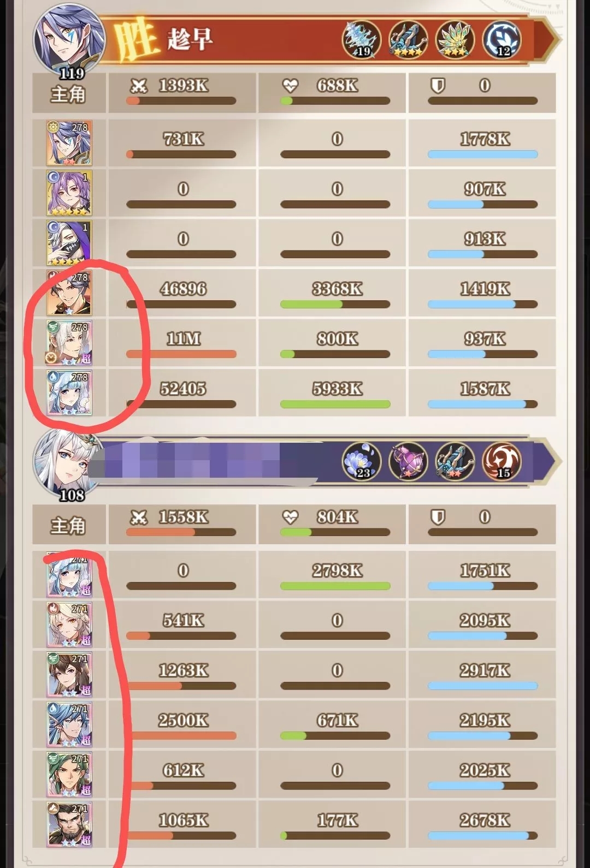This screenshot has height=868, width=590.
Task: Tap the blue rune icon numbered 12
Action: pyautogui.click(x=501, y=40)
